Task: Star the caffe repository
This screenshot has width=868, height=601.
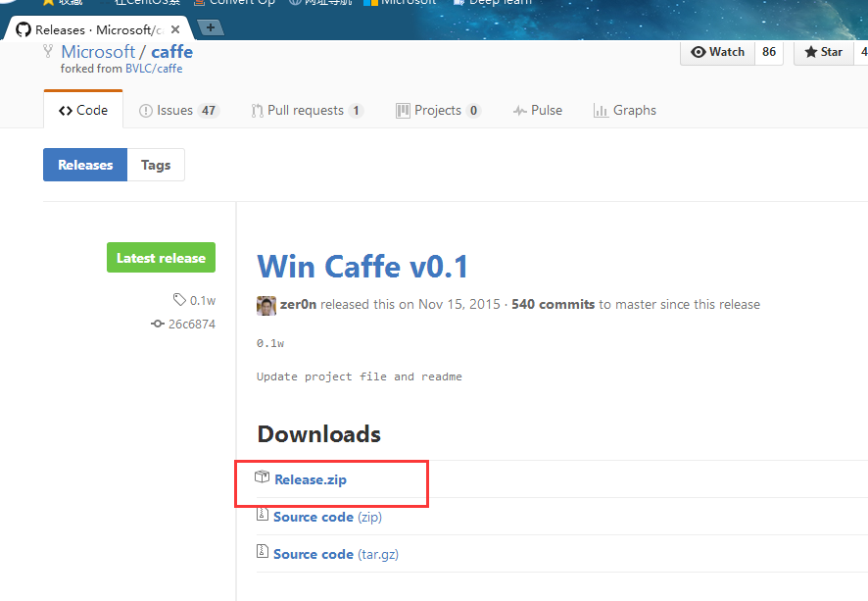Action: click(823, 52)
